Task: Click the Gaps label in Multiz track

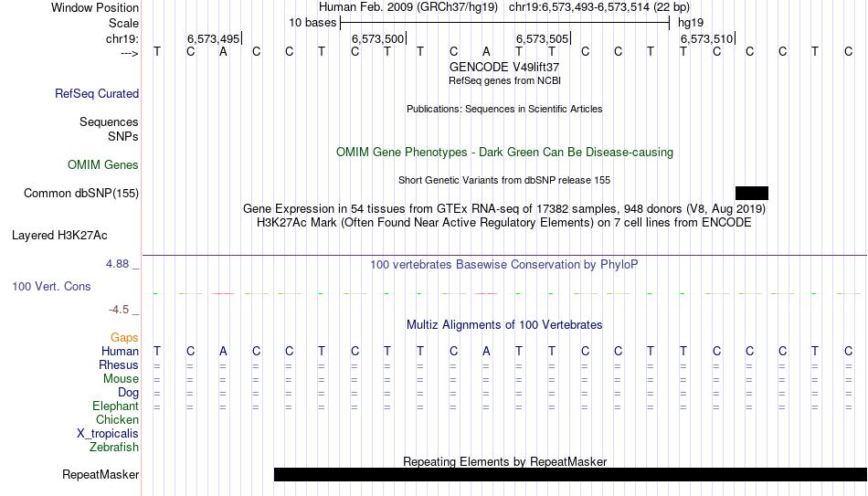Action: pyautogui.click(x=124, y=338)
